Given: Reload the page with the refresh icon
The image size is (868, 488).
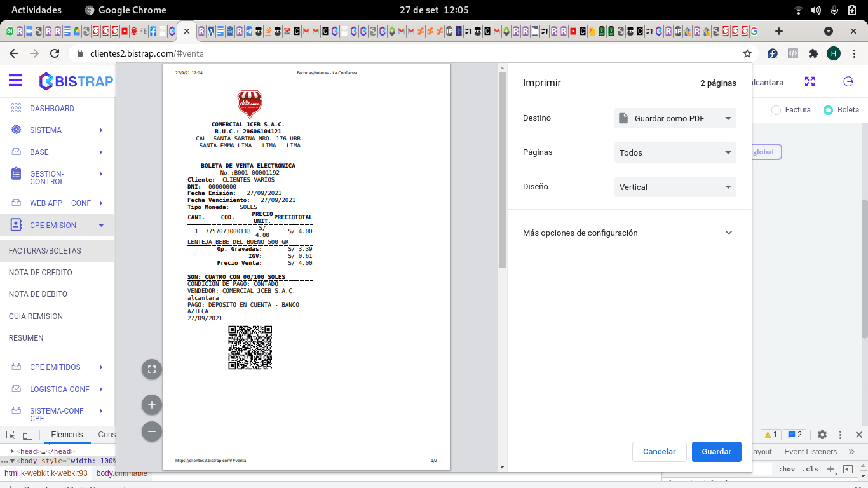Looking at the screenshot, I should pyautogui.click(x=55, y=54).
